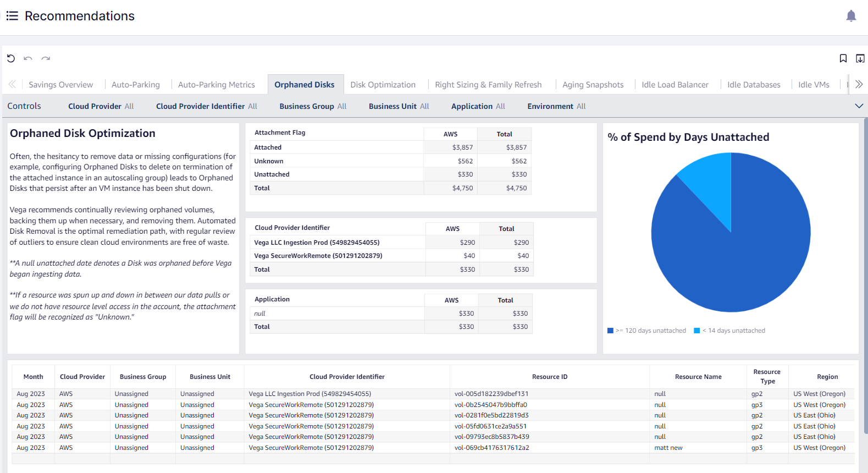The height and width of the screenshot is (473, 868).
Task: Click the Cloud Provider column header in detail table
Action: click(x=82, y=377)
